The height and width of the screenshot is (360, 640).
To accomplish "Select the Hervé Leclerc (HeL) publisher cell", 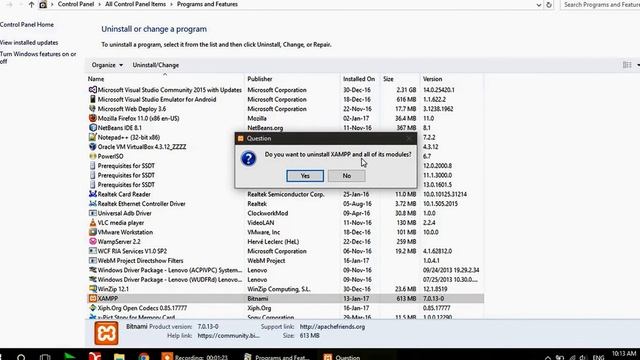I will [273, 242].
